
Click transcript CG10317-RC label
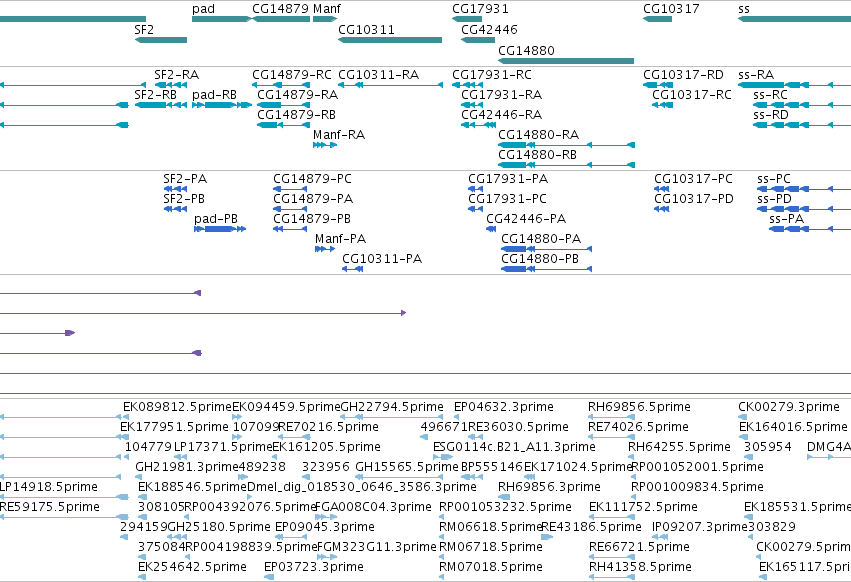[x=692, y=94]
